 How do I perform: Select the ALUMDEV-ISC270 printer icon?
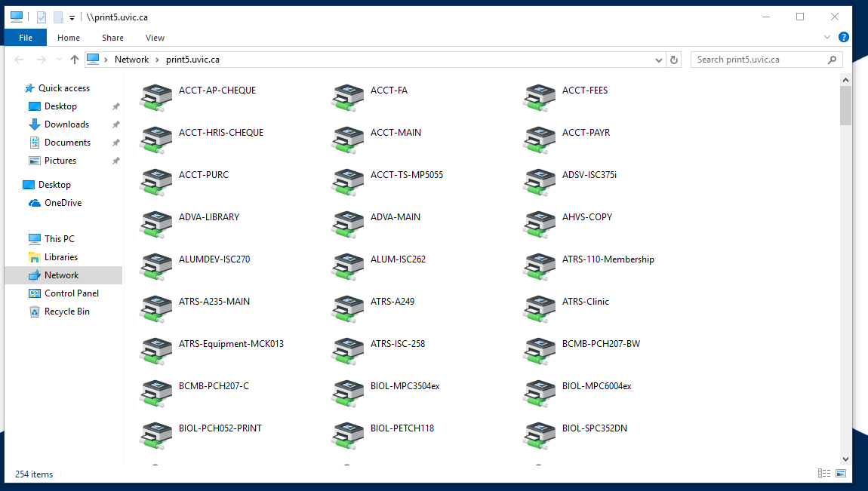pyautogui.click(x=155, y=266)
